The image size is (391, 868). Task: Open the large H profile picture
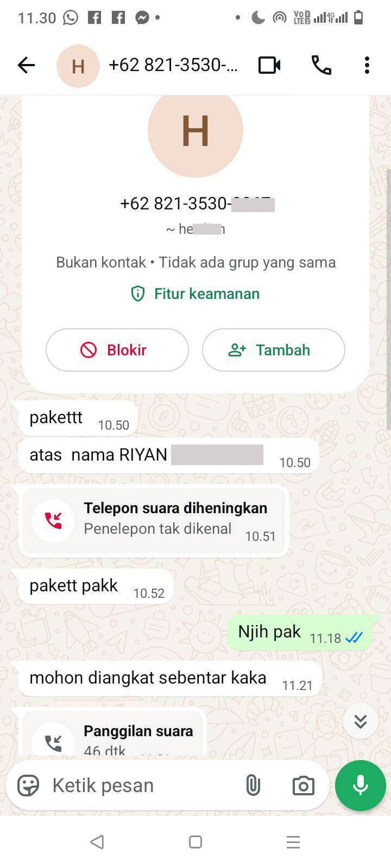coord(195,131)
